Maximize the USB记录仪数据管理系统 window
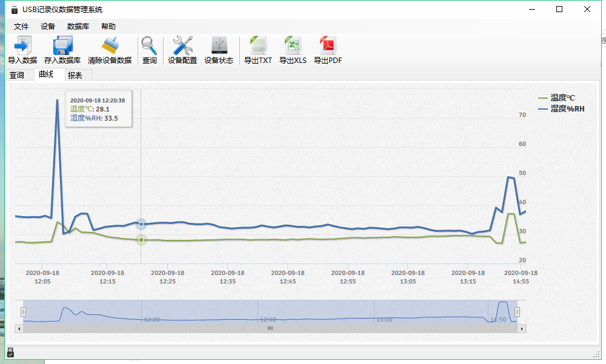 click(x=559, y=9)
